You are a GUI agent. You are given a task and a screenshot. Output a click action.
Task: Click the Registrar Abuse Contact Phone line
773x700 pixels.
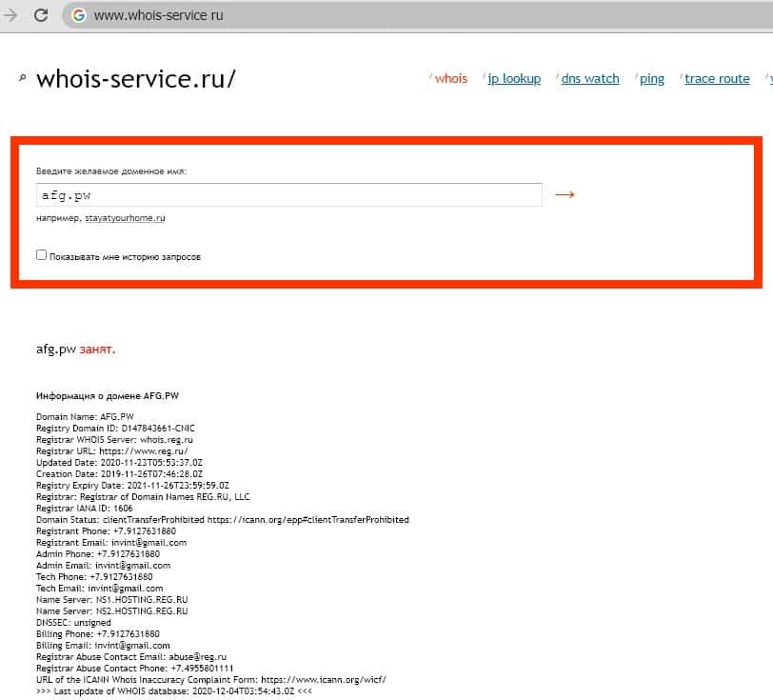134,669
